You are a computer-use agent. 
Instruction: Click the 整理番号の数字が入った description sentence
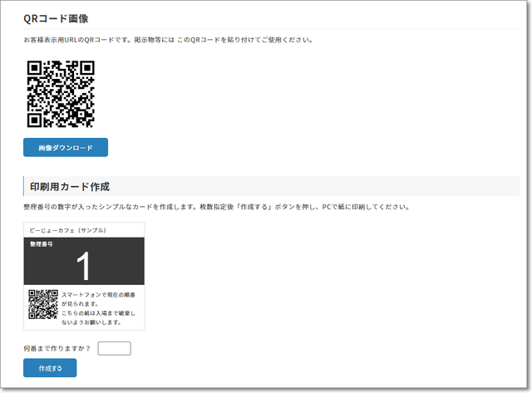216,207
